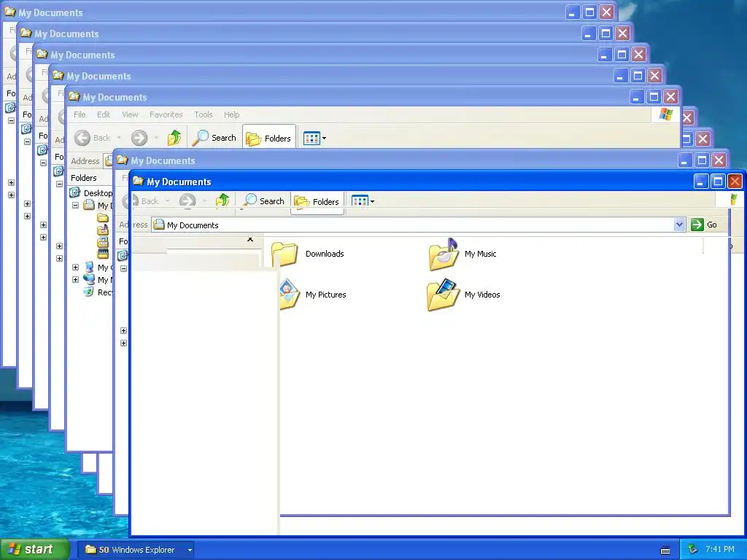Select Recycle Bin icon in menu-bar window tree
This screenshot has height=560, width=747.
pos(89,292)
